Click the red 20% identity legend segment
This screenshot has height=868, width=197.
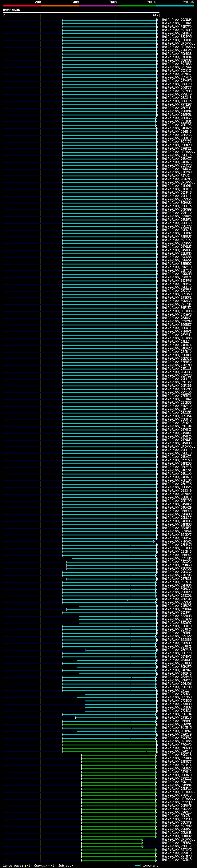(22, 6)
